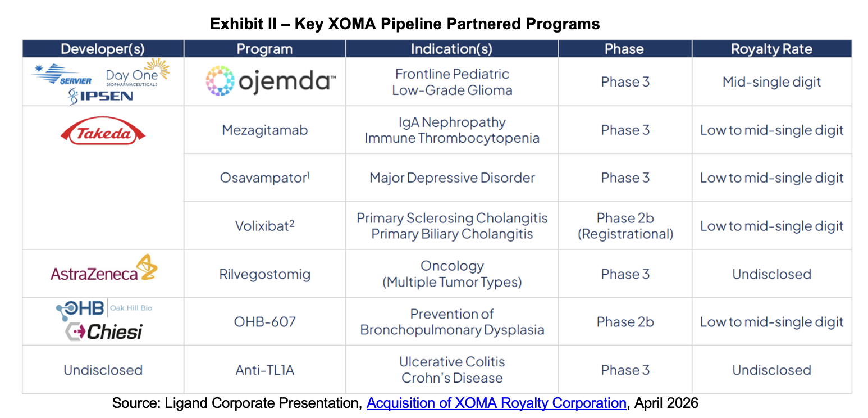Click the Chiesi logo
Image resolution: width=868 pixels, height=418 pixels.
coord(103,331)
